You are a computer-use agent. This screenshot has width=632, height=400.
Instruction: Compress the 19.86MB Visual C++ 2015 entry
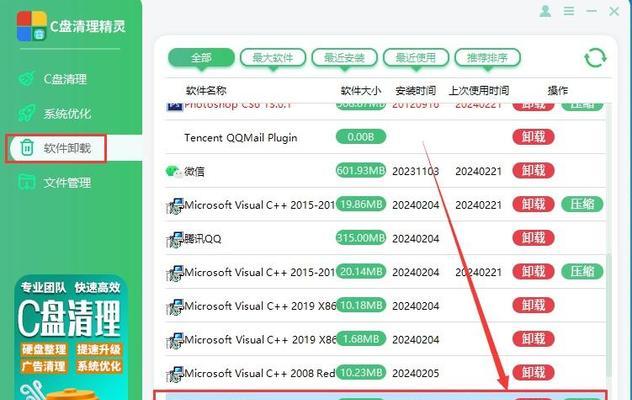click(582, 204)
